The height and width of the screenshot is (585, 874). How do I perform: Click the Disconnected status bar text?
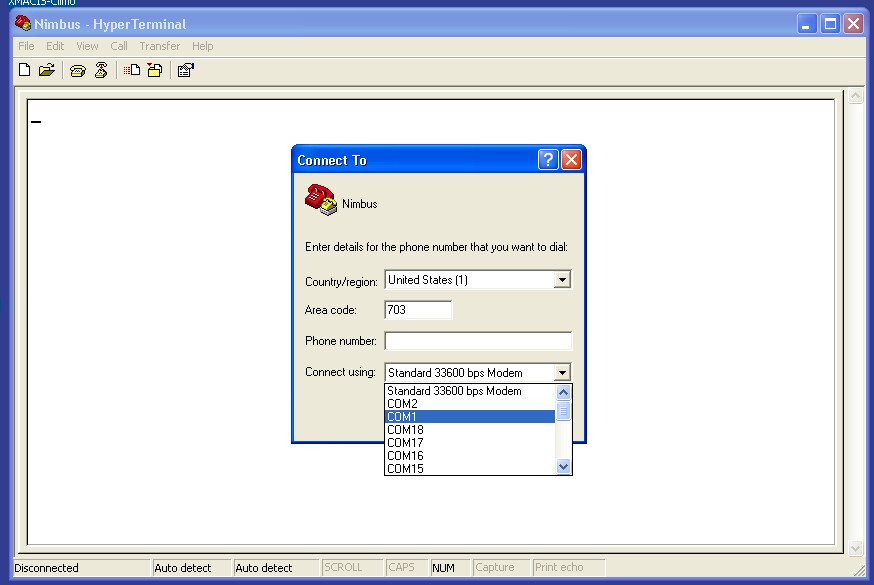click(x=46, y=568)
